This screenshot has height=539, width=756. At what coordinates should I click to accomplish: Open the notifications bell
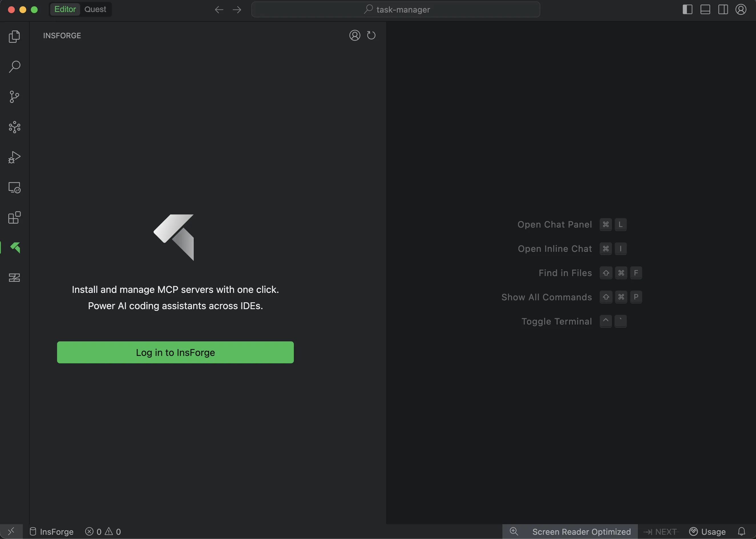tap(741, 532)
